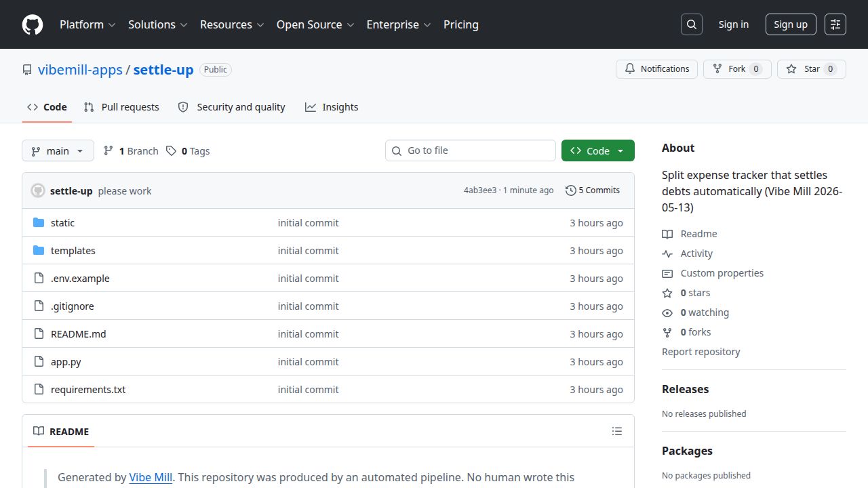
Task: Switch to the Code tab
Action: [x=47, y=107]
